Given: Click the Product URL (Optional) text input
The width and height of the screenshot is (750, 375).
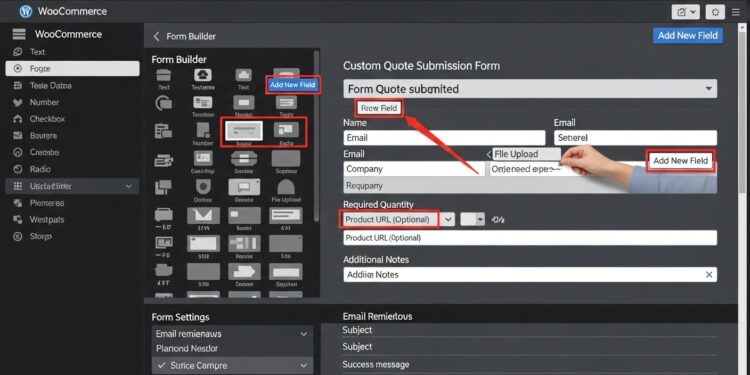Looking at the screenshot, I should click(530, 238).
